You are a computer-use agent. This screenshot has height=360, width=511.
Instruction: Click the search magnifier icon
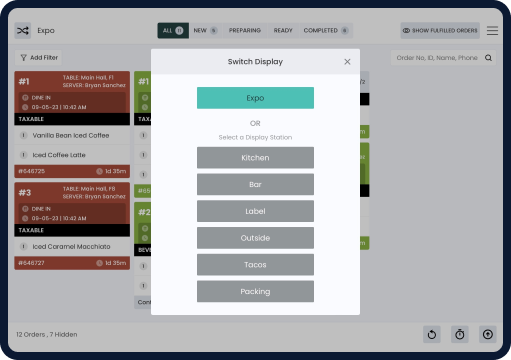(488, 58)
